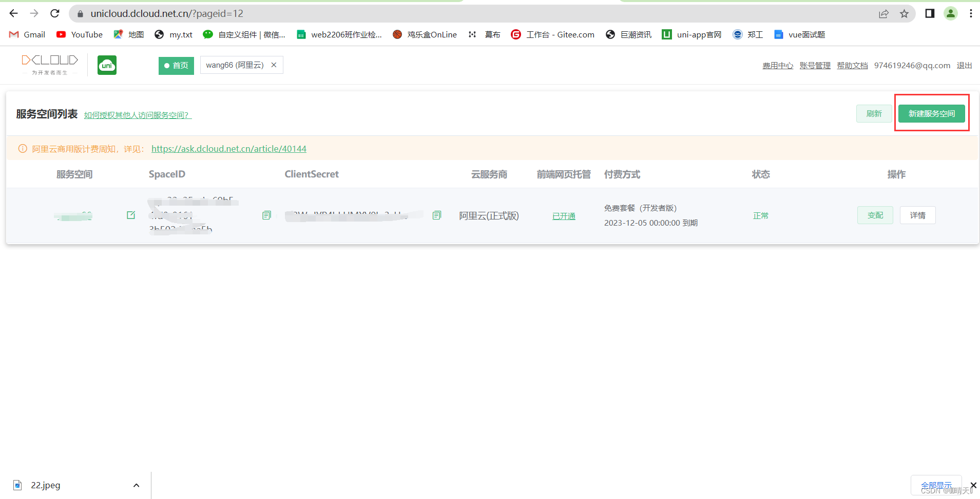The width and height of the screenshot is (980, 499).
Task: Click 详情 for the service space
Action: point(917,215)
